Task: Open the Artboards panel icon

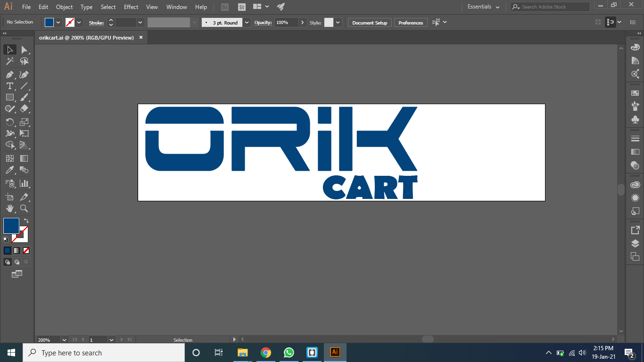Action: pyautogui.click(x=635, y=256)
